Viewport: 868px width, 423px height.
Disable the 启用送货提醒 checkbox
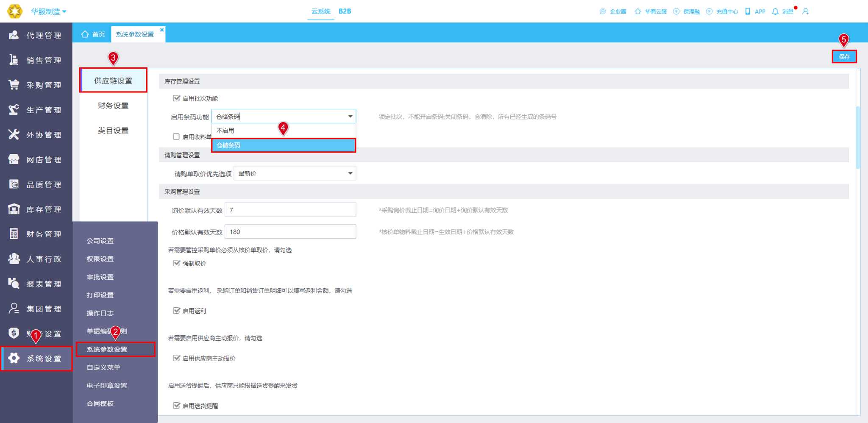176,406
